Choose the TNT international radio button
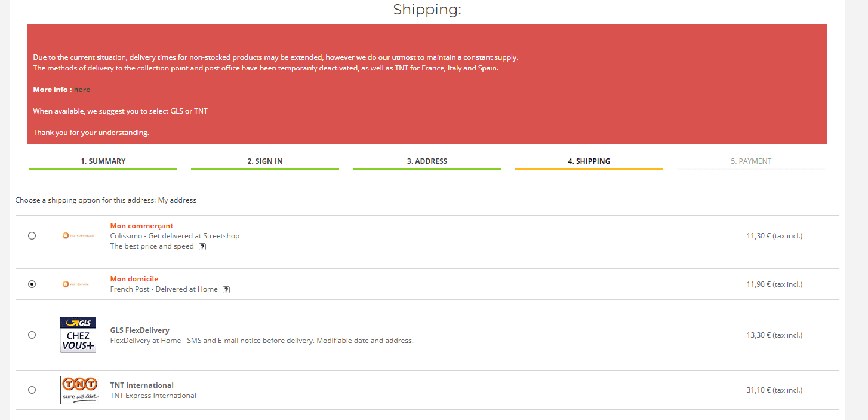Screen dimensions: 868x420 coord(32,390)
